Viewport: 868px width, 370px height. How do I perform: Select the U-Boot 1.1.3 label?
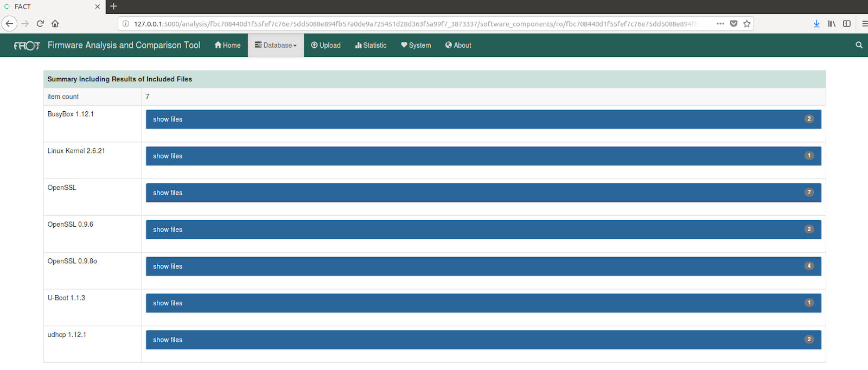[x=66, y=298]
